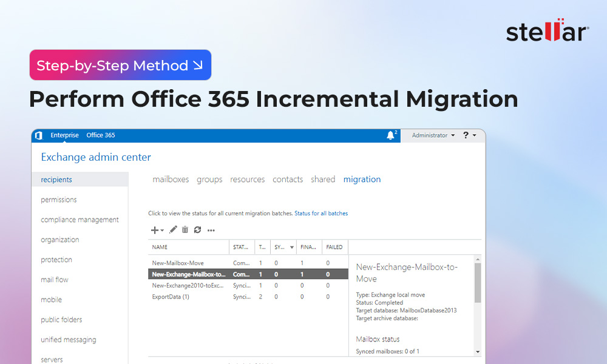Select permissions in left navigation
The image size is (607, 364).
pos(59,200)
